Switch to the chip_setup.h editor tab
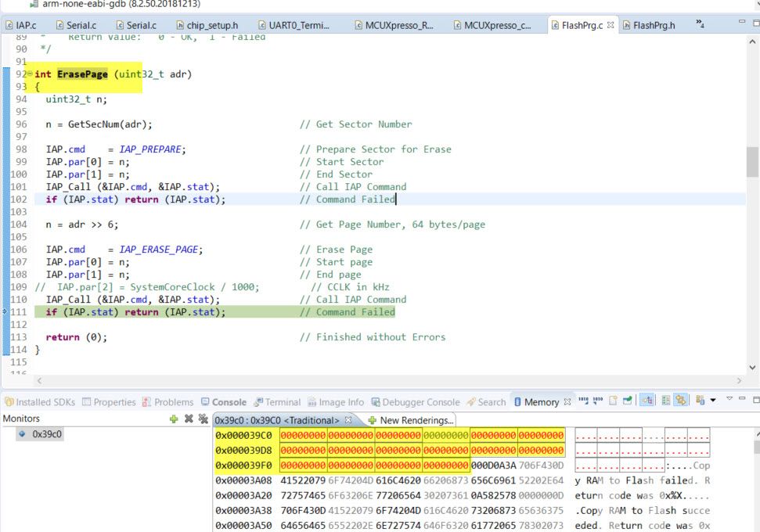Viewport: 760px width, 532px height. pyautogui.click(x=211, y=25)
